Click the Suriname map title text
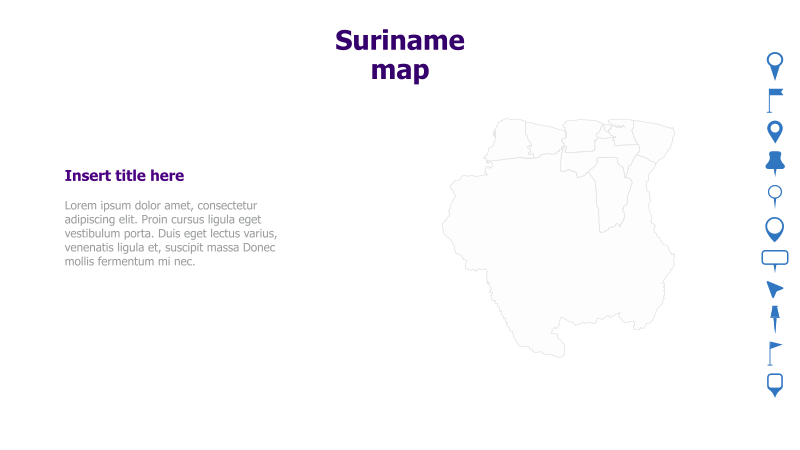This screenshot has height=450, width=800. tap(400, 55)
